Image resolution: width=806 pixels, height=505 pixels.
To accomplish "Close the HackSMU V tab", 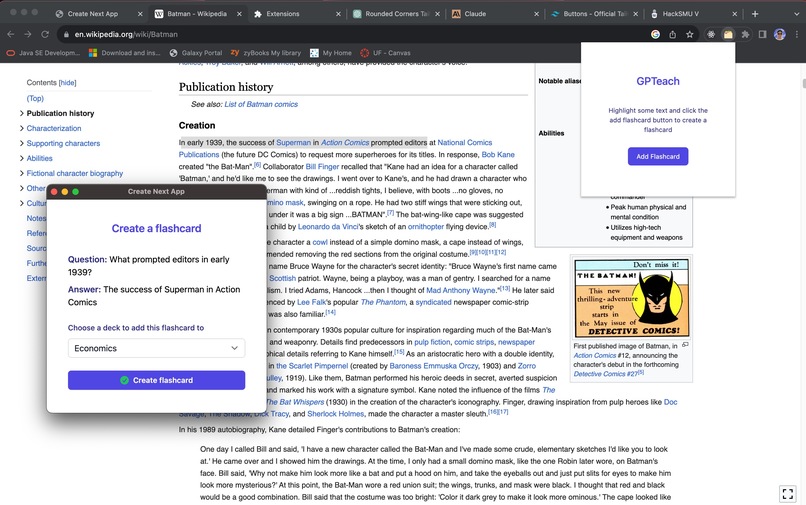I will point(735,14).
